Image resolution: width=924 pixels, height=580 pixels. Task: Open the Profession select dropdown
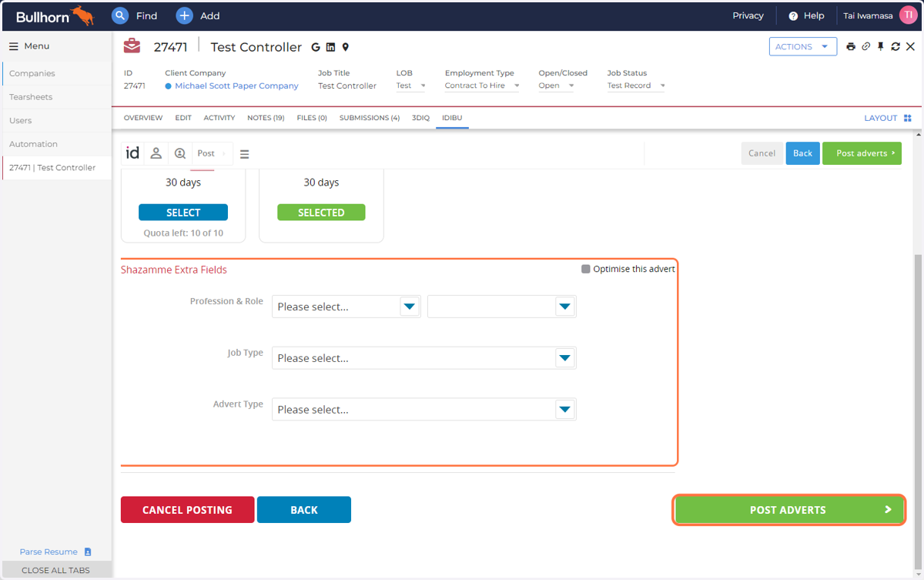click(346, 307)
